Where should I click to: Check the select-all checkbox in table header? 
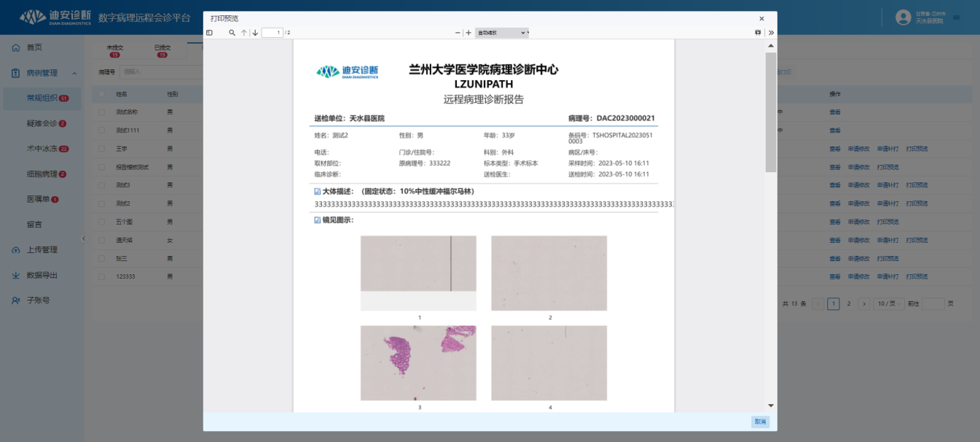101,94
